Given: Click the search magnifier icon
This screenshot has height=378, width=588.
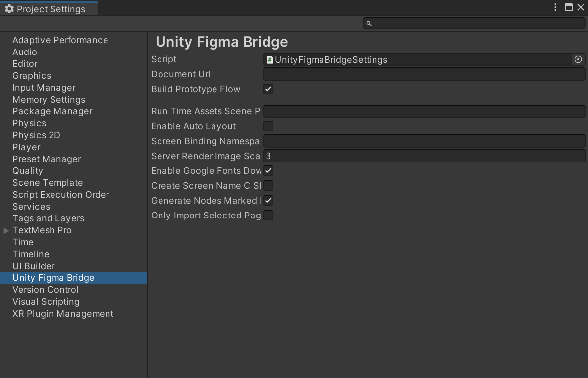Looking at the screenshot, I should (x=369, y=24).
